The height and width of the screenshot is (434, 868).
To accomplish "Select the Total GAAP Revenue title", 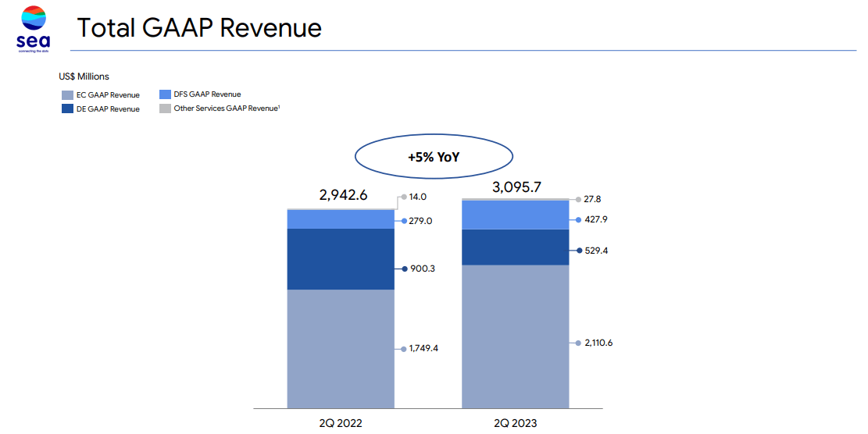I will tap(199, 27).
